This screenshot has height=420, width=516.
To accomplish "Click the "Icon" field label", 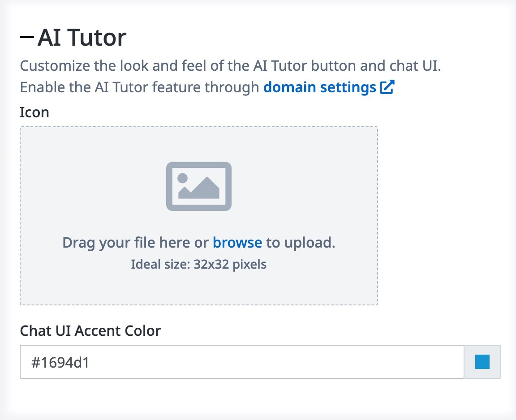I will click(34, 112).
